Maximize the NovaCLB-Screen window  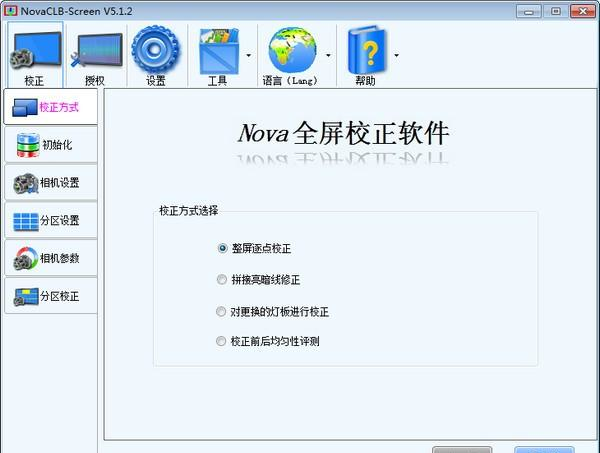point(556,11)
